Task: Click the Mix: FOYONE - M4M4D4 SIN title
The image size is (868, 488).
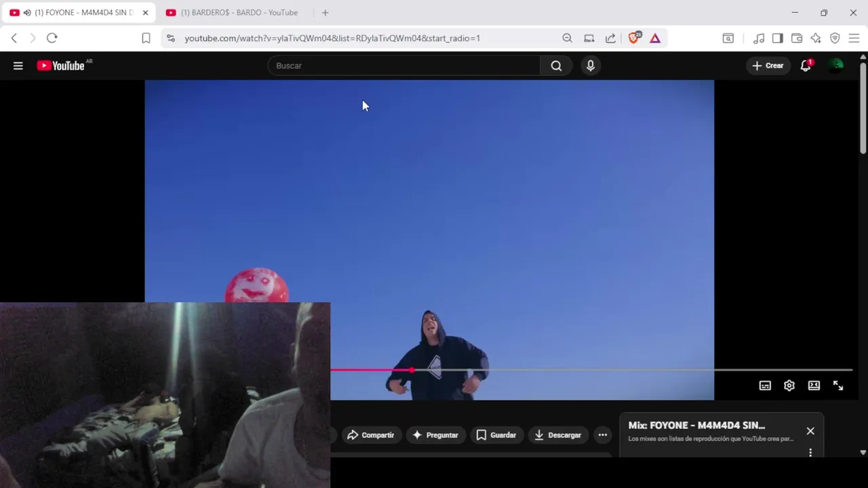Action: tap(696, 426)
